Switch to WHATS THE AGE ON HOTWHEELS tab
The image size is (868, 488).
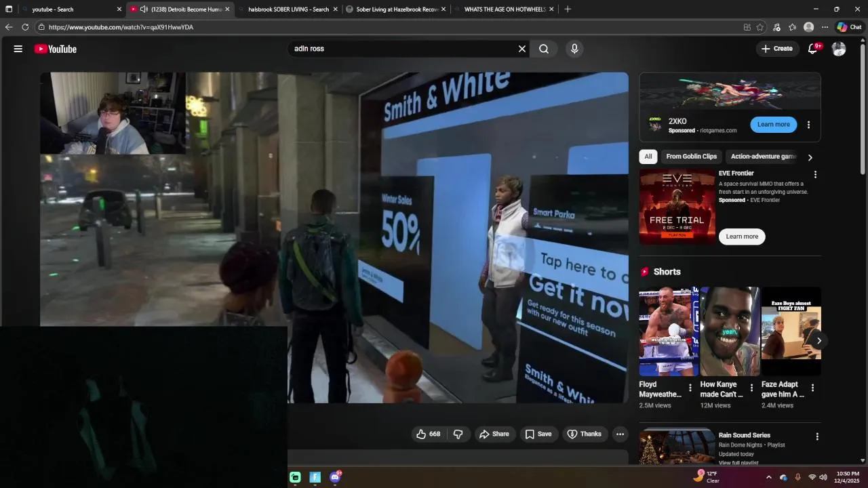click(x=505, y=9)
